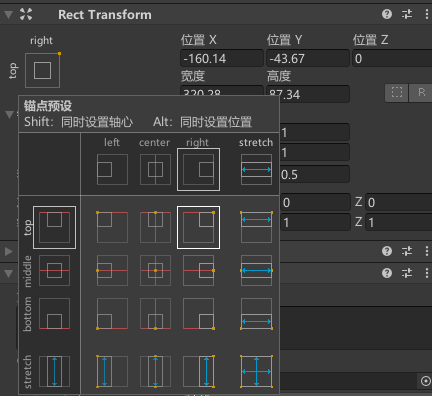Set anchor preset to bottom center
The height and width of the screenshot is (396, 432).
155,314
